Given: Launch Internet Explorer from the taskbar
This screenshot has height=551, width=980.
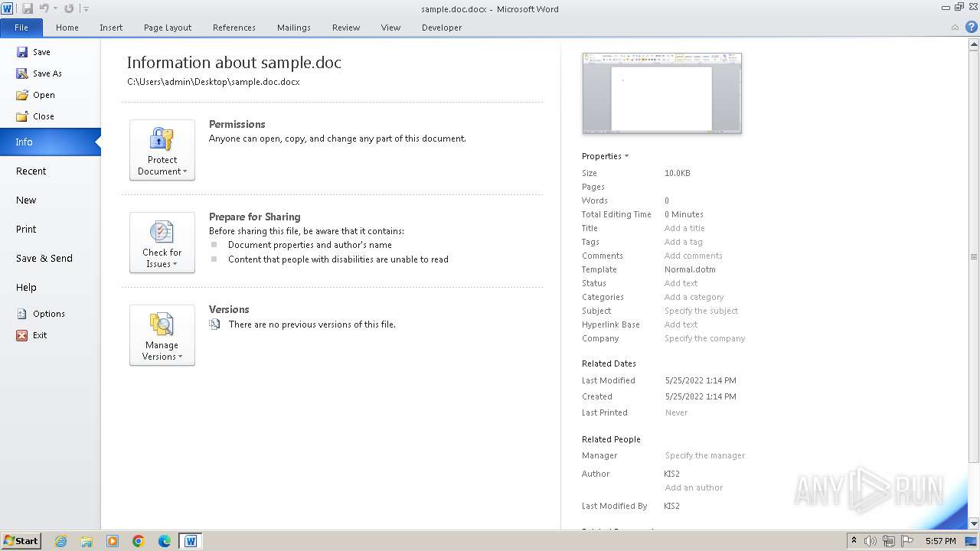Looking at the screenshot, I should point(60,541).
